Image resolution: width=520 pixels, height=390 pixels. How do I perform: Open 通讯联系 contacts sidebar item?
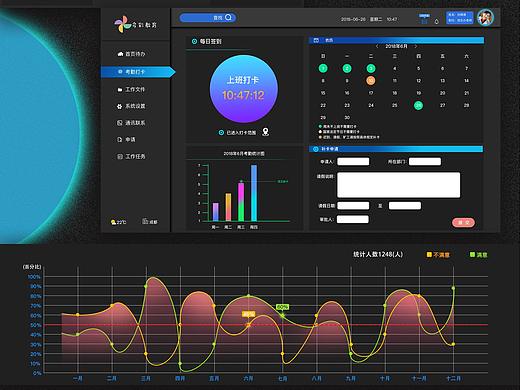point(131,123)
